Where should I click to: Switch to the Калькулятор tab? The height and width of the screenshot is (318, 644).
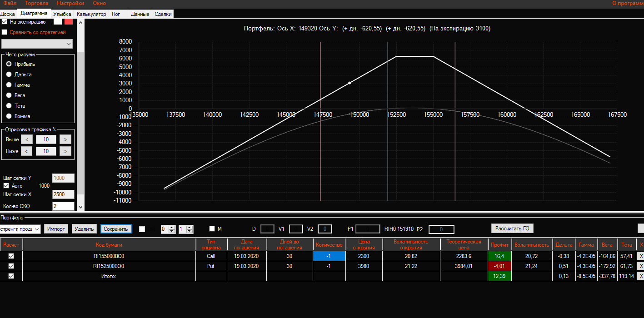click(x=91, y=14)
